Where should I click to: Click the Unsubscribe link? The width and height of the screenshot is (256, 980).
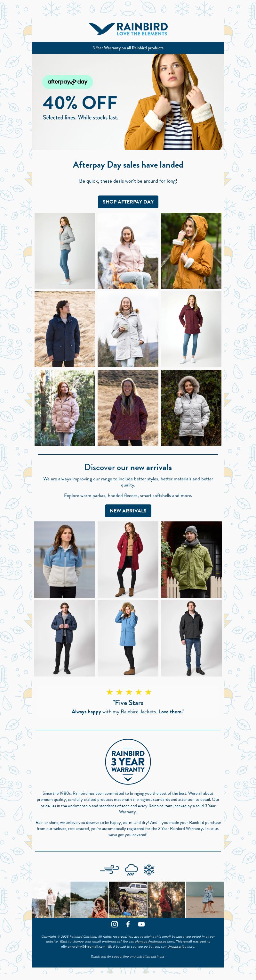click(x=177, y=947)
